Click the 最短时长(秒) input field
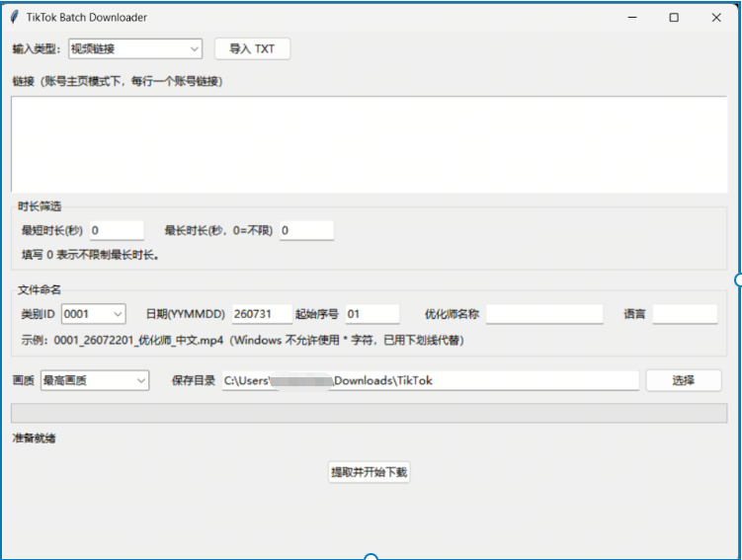Screen dimensions: 742x560 click(x=117, y=230)
